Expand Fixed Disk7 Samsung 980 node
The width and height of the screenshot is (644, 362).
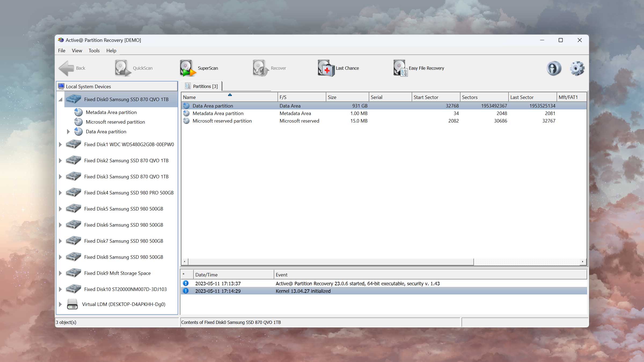point(60,241)
